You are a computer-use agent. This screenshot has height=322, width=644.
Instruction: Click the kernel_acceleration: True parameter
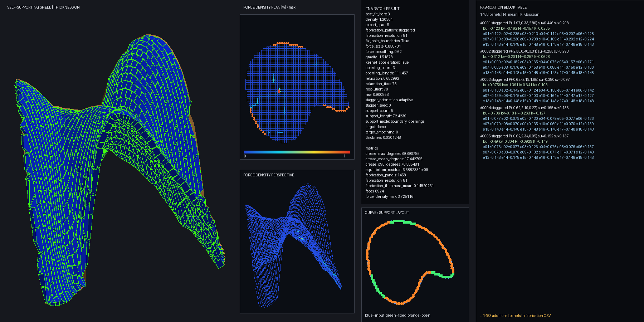pos(387,62)
